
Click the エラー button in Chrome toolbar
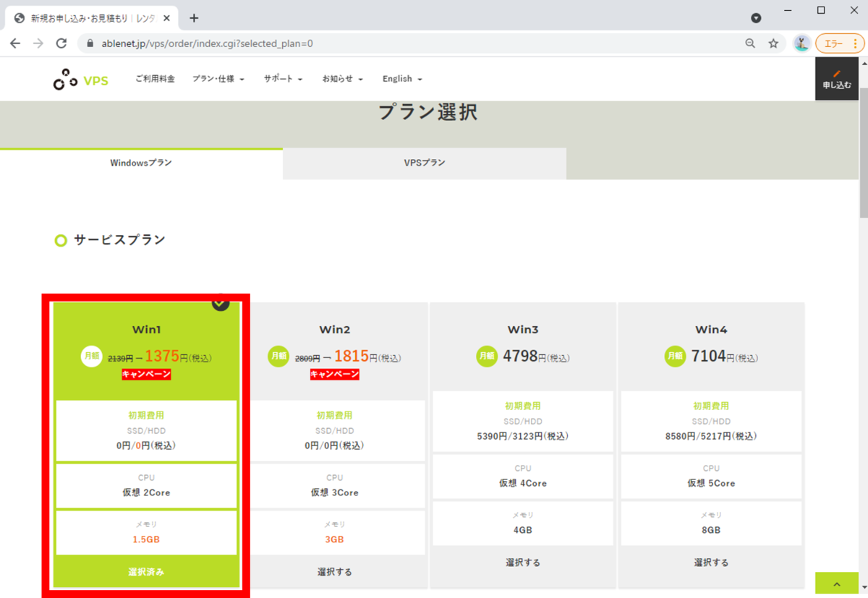[840, 43]
